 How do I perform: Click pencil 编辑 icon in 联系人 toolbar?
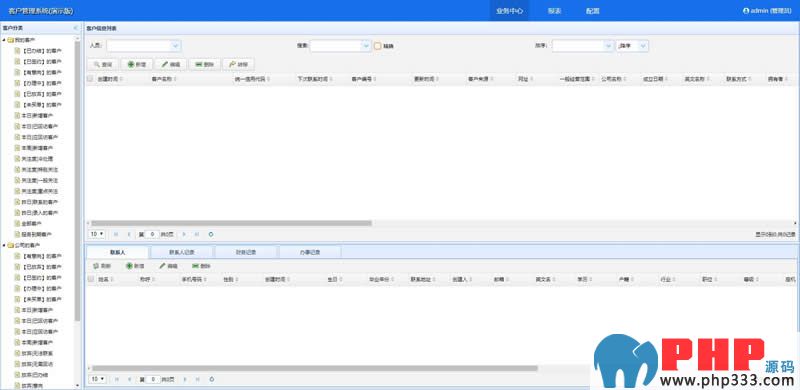coord(162,266)
